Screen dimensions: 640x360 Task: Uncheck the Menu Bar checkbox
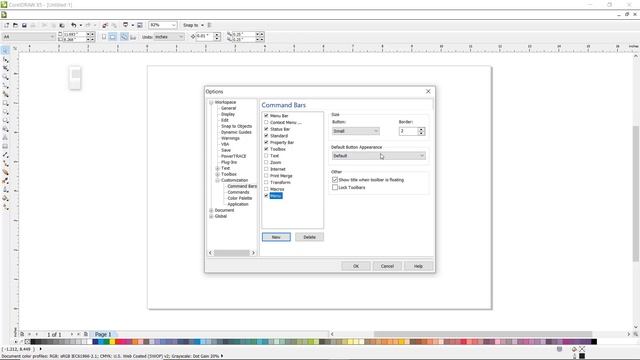pyautogui.click(x=266, y=116)
